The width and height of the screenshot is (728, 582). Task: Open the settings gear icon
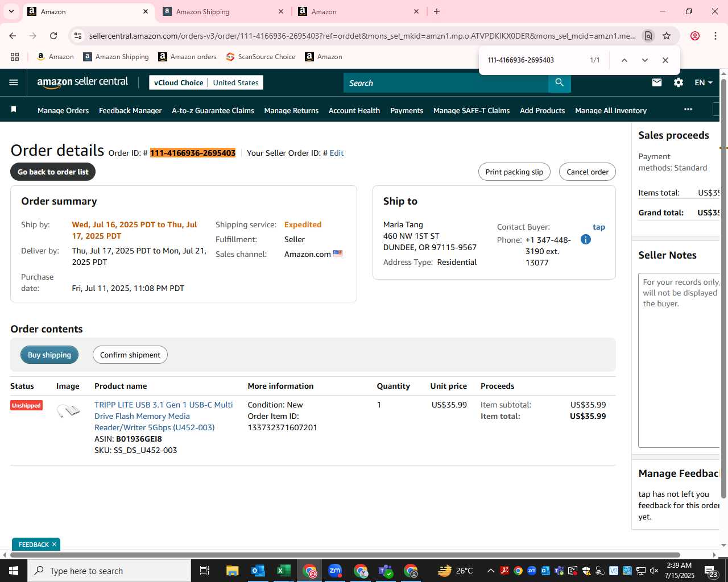[x=679, y=82]
